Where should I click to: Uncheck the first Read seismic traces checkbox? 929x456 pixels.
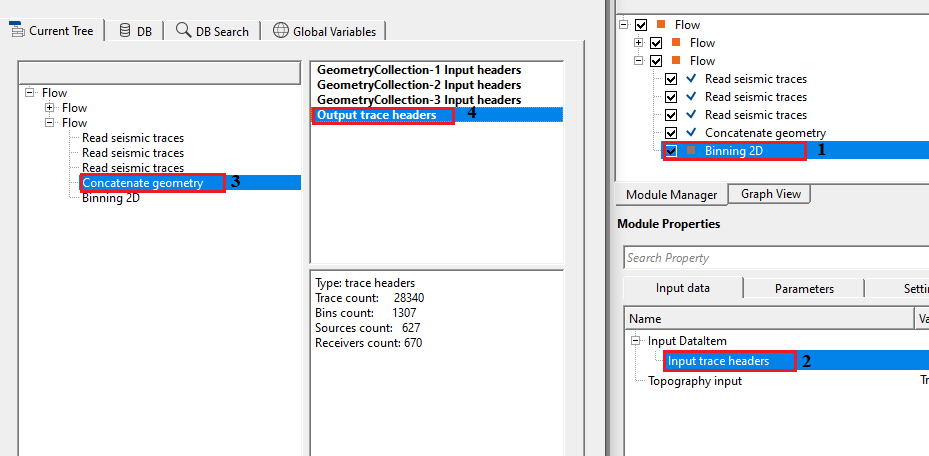671,79
